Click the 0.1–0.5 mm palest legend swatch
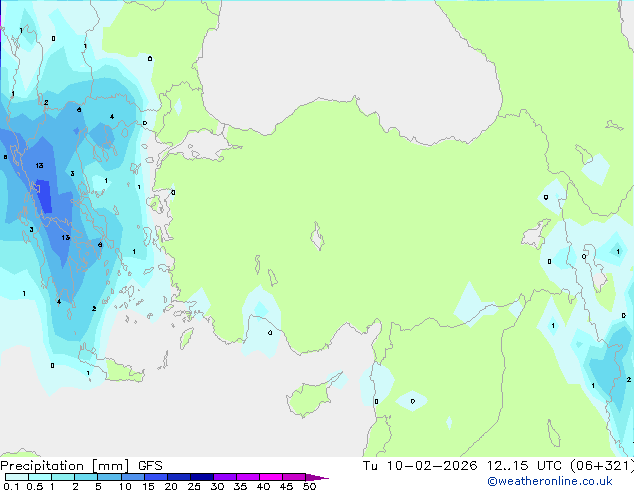 17,477
